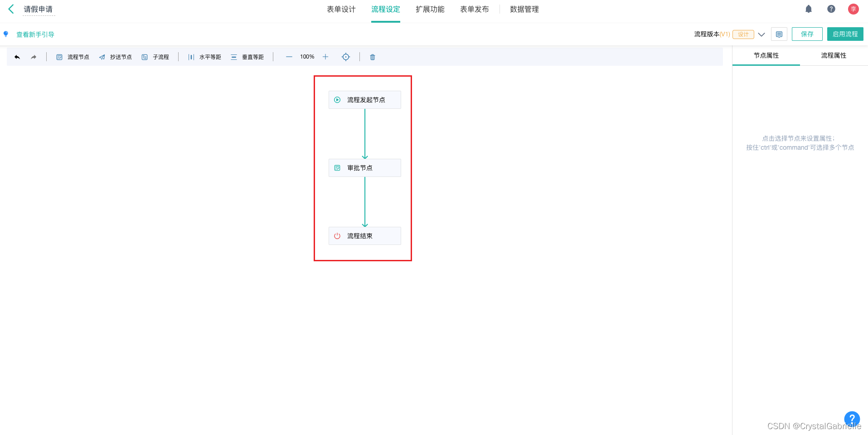Image resolution: width=868 pixels, height=435 pixels.
Task: Apply 垂直等距 spacing
Action: tap(247, 57)
